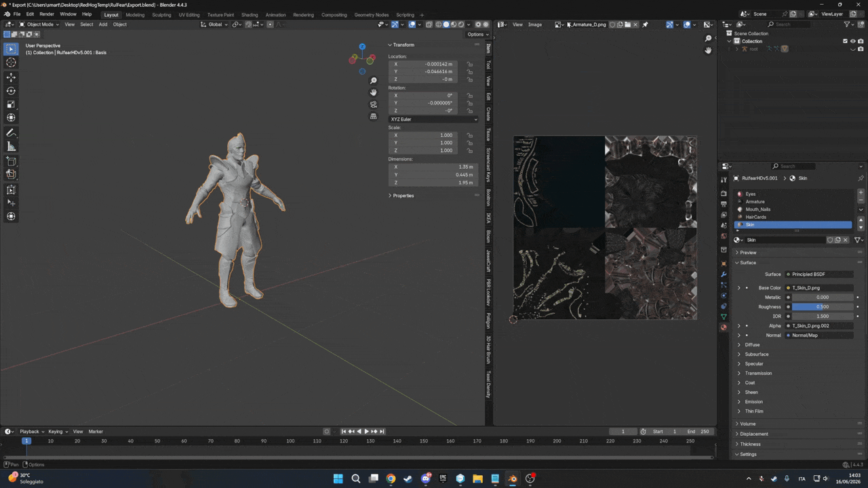
Task: Switch viewport to wireframe shading mode
Action: (x=439, y=24)
